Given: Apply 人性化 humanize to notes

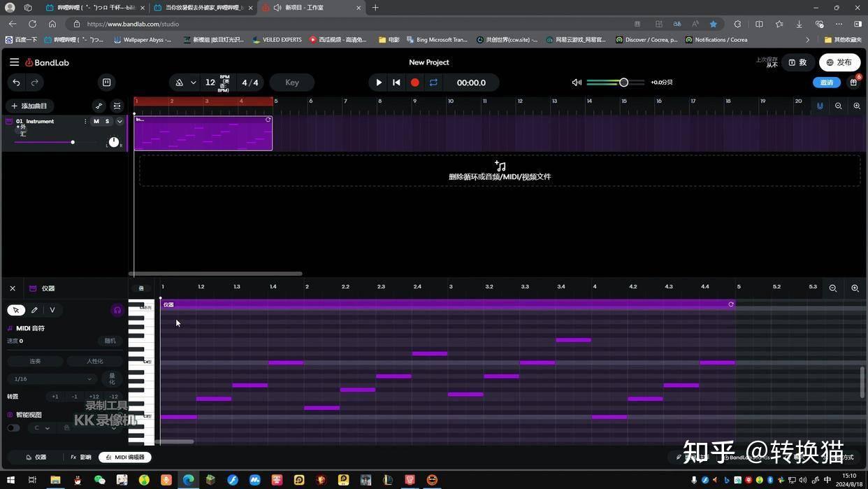Looking at the screenshot, I should coord(95,361).
